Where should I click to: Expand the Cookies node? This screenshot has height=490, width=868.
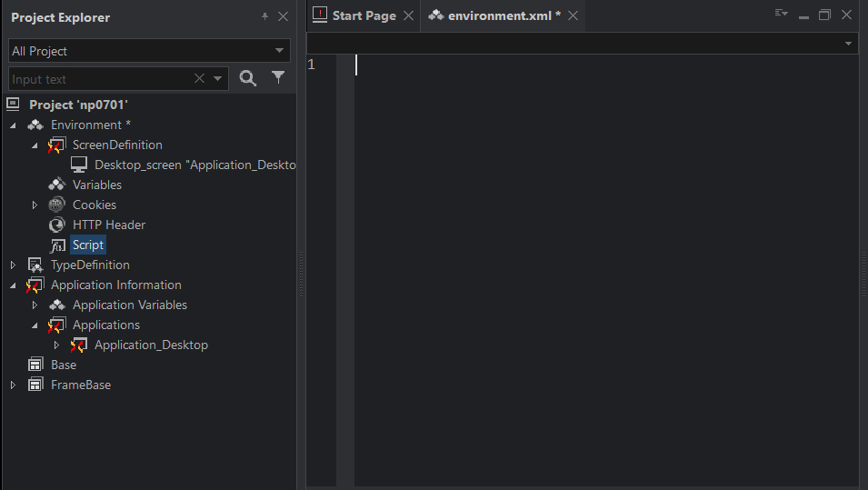[x=35, y=205]
